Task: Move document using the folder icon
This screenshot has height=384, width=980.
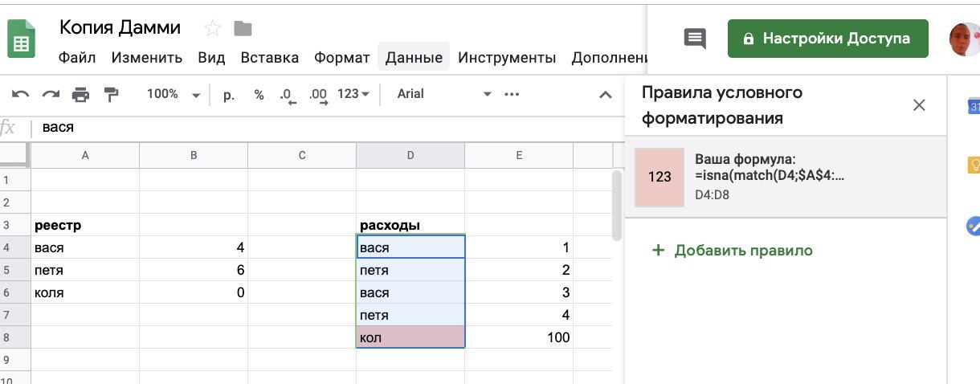Action: [x=243, y=29]
